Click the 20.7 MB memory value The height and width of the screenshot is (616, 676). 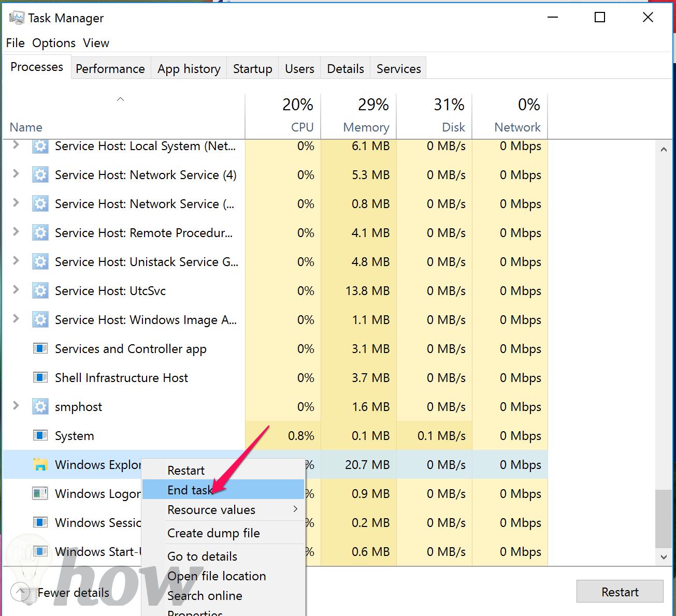pos(367,465)
